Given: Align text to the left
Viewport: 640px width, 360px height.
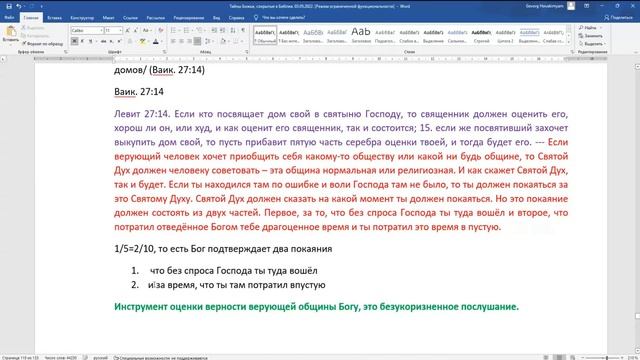Looking at the screenshot, I should coord(173,41).
